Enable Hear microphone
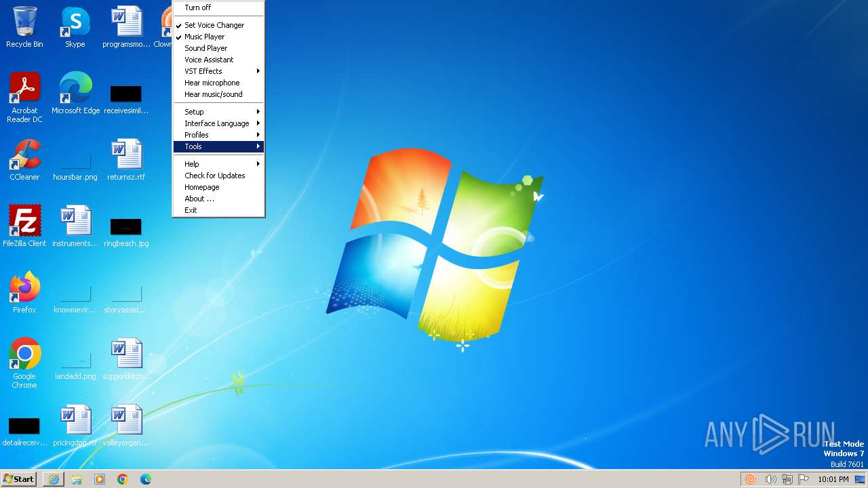The height and width of the screenshot is (488, 868). coord(218,83)
